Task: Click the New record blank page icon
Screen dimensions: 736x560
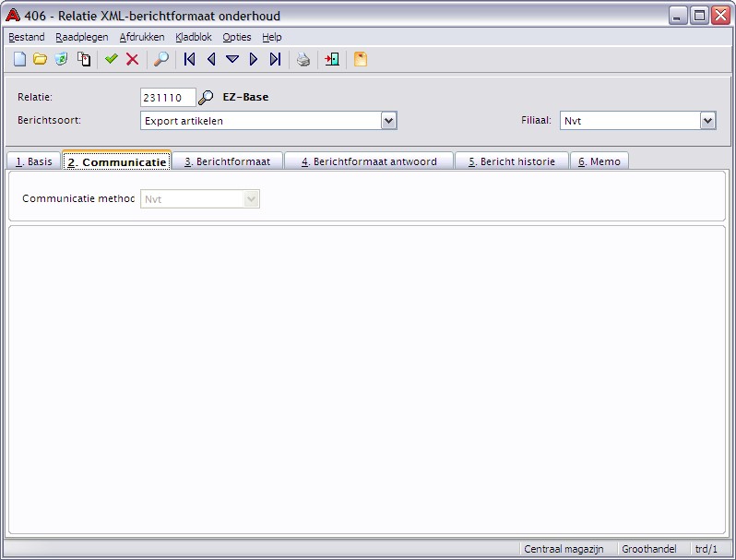Action: pyautogui.click(x=19, y=59)
